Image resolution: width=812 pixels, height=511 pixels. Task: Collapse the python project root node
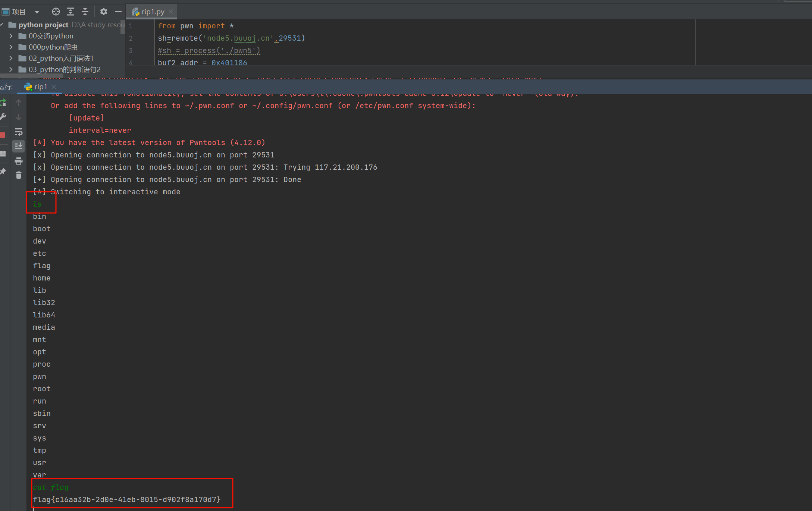(2, 25)
